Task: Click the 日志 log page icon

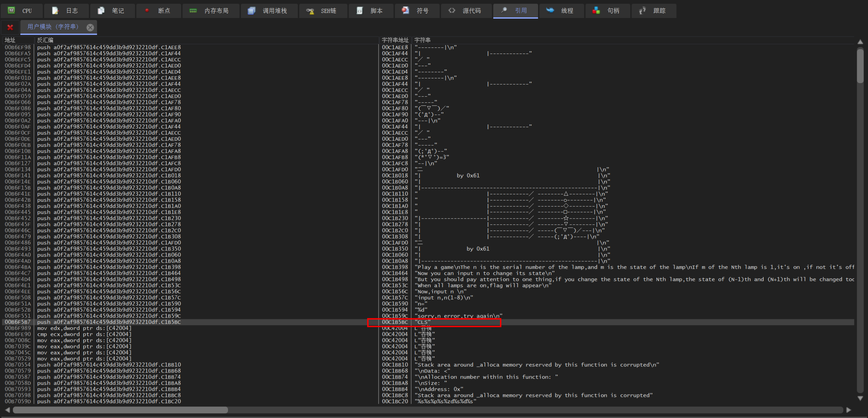Action: coord(55,11)
